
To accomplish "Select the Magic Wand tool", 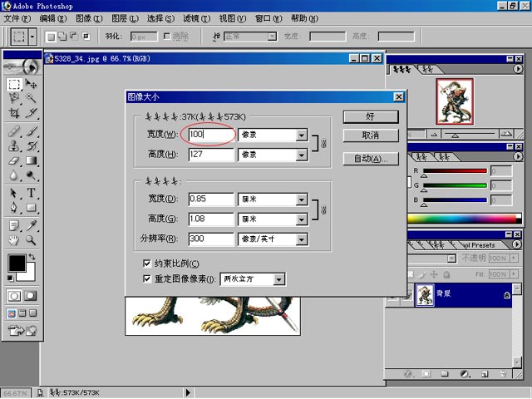I will (x=32, y=98).
